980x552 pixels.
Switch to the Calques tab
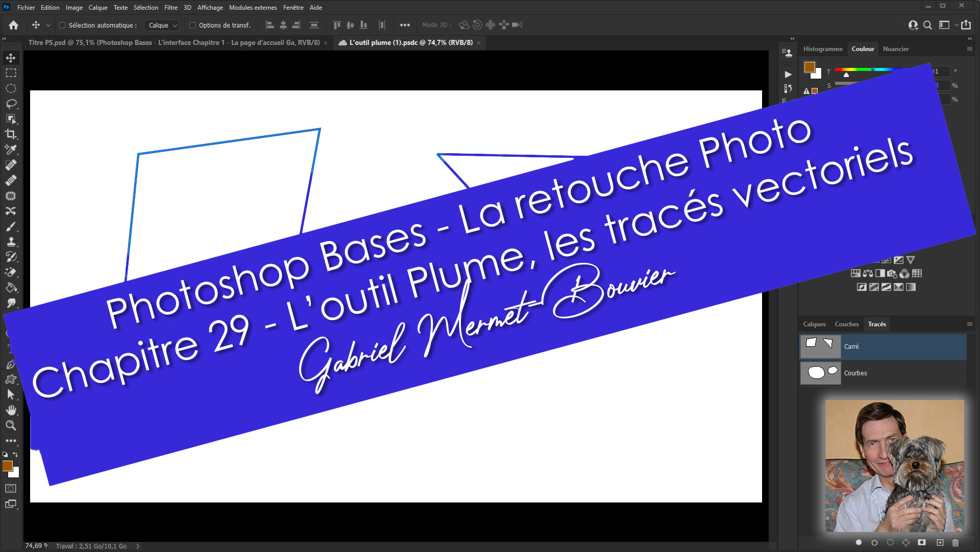(x=814, y=324)
